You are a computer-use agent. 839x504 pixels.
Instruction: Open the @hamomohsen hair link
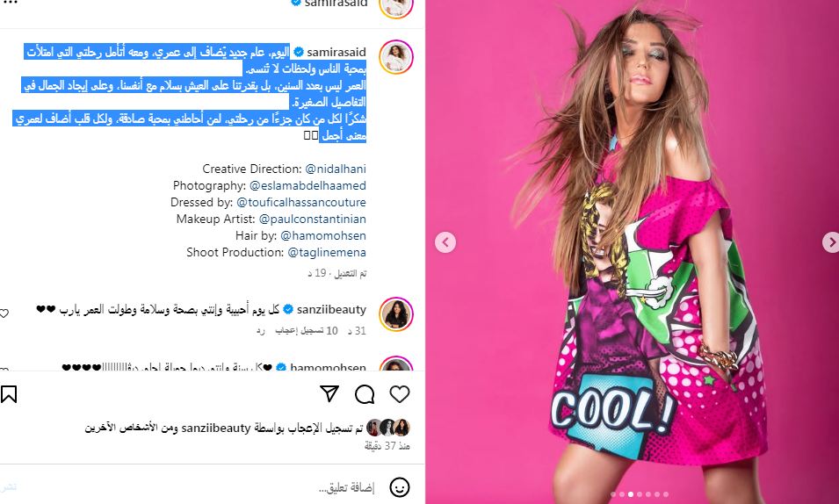[323, 235]
